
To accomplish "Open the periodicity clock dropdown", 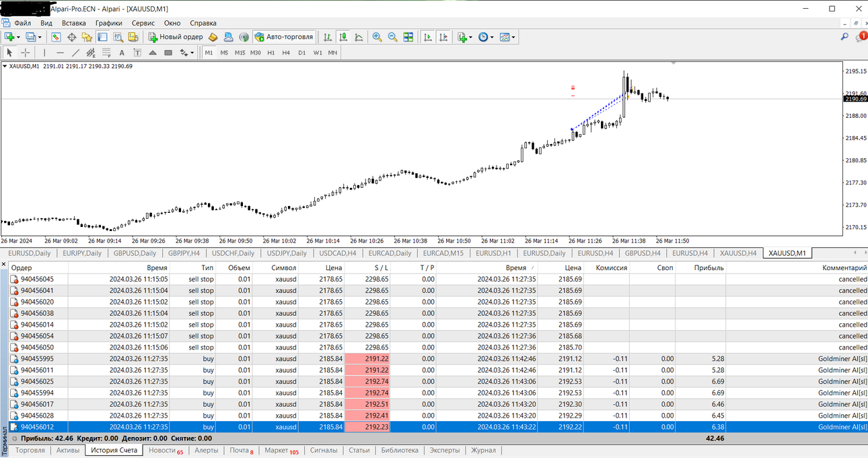I will [x=486, y=37].
